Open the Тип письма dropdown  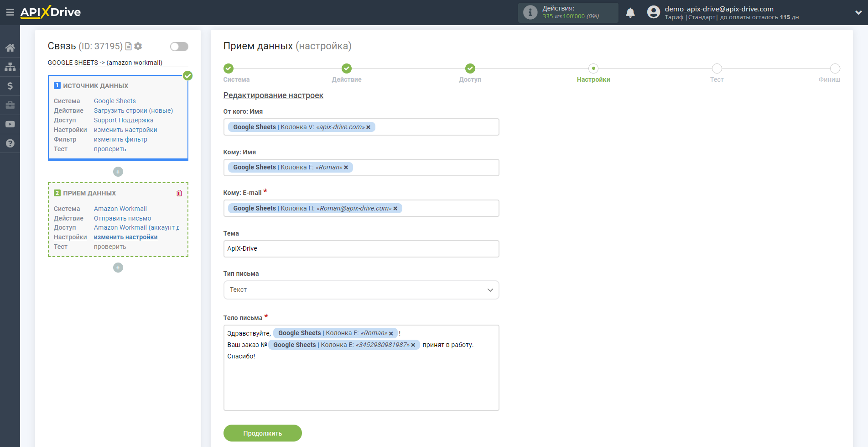pos(361,290)
